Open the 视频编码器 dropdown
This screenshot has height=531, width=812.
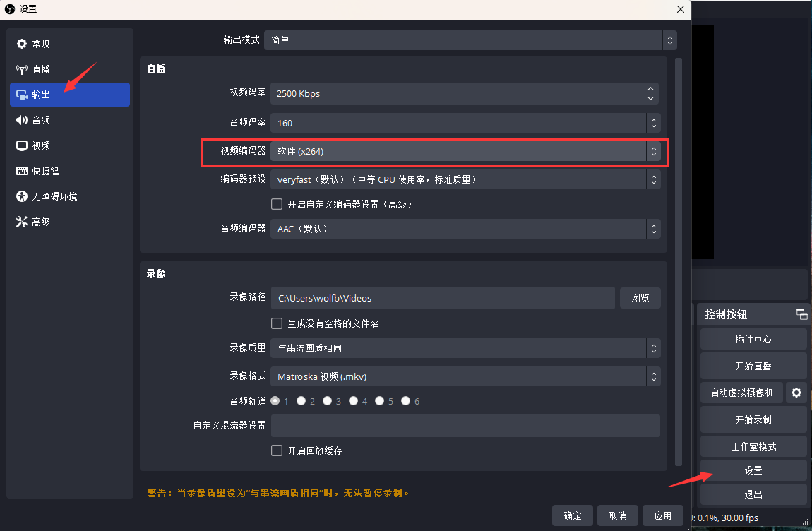pos(465,151)
